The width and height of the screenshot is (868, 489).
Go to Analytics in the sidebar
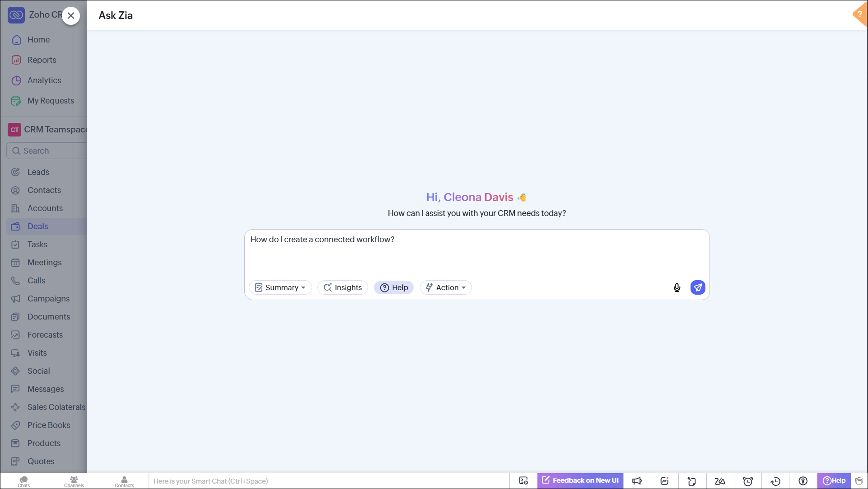pos(44,80)
